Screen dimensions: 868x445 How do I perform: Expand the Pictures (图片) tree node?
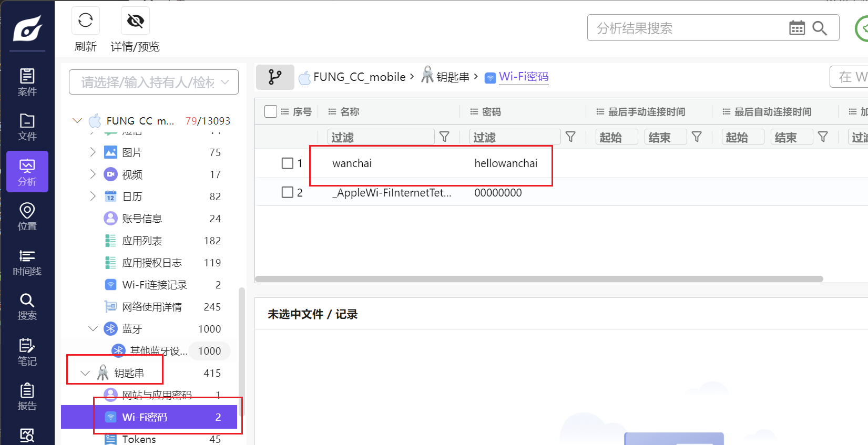(93, 152)
